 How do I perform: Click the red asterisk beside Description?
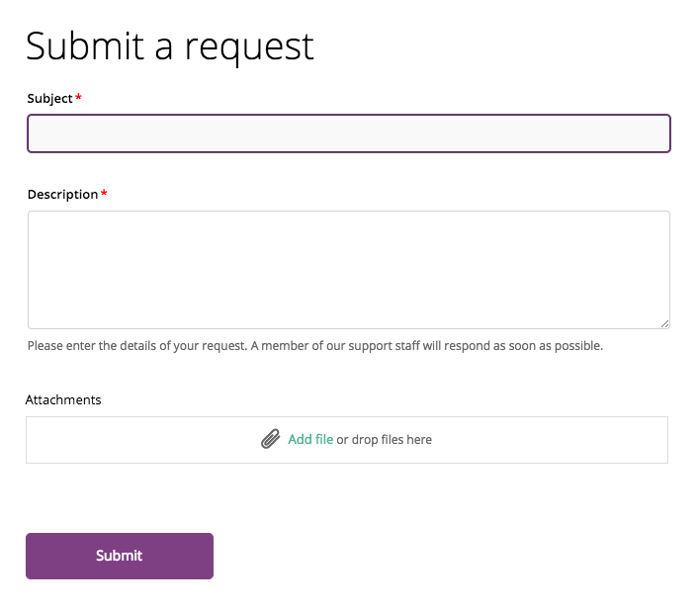pos(104,193)
